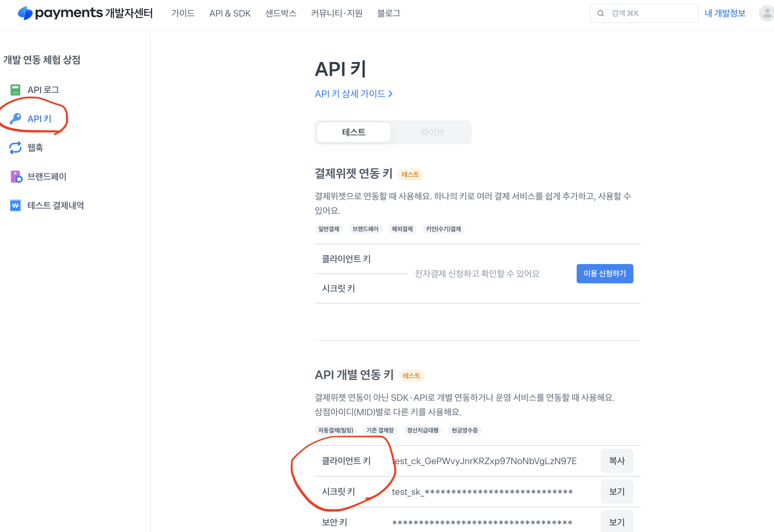Show the hidden 보안 키 value
The image size is (774, 532).
(616, 522)
